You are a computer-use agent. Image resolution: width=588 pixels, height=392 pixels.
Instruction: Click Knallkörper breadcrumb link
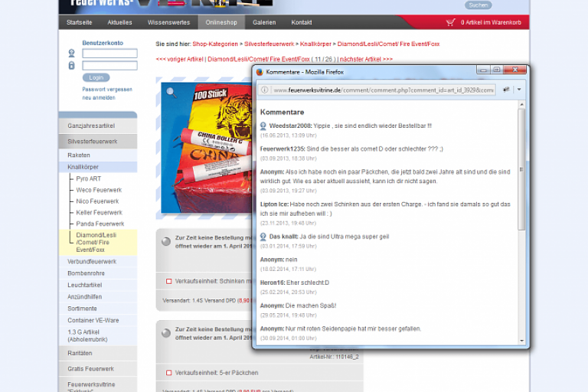point(315,44)
